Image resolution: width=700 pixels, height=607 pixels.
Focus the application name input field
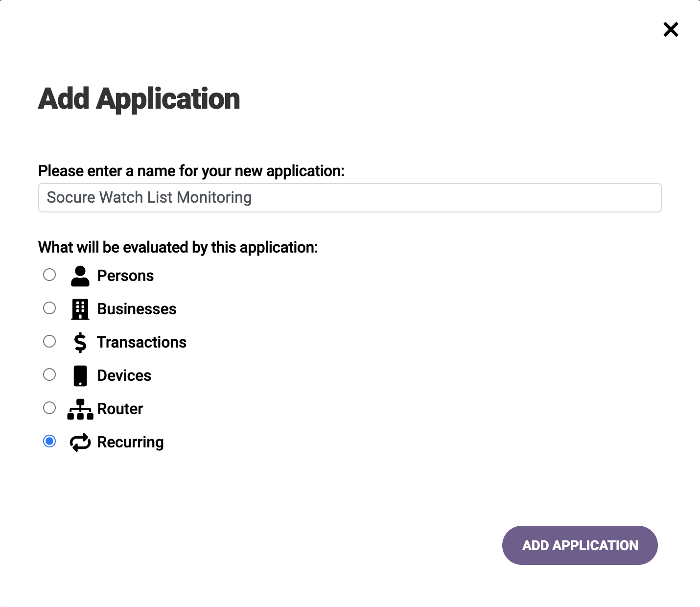coord(350,198)
